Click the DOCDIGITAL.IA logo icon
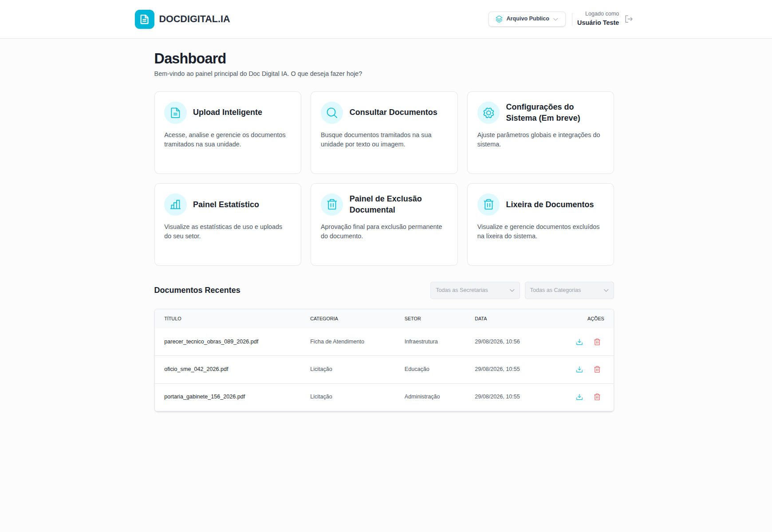 tap(144, 19)
